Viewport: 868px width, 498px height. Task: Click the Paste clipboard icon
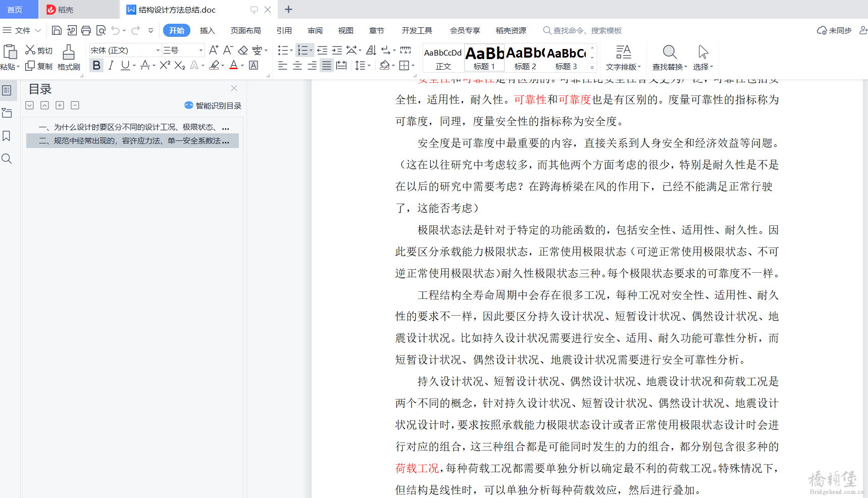(10, 52)
